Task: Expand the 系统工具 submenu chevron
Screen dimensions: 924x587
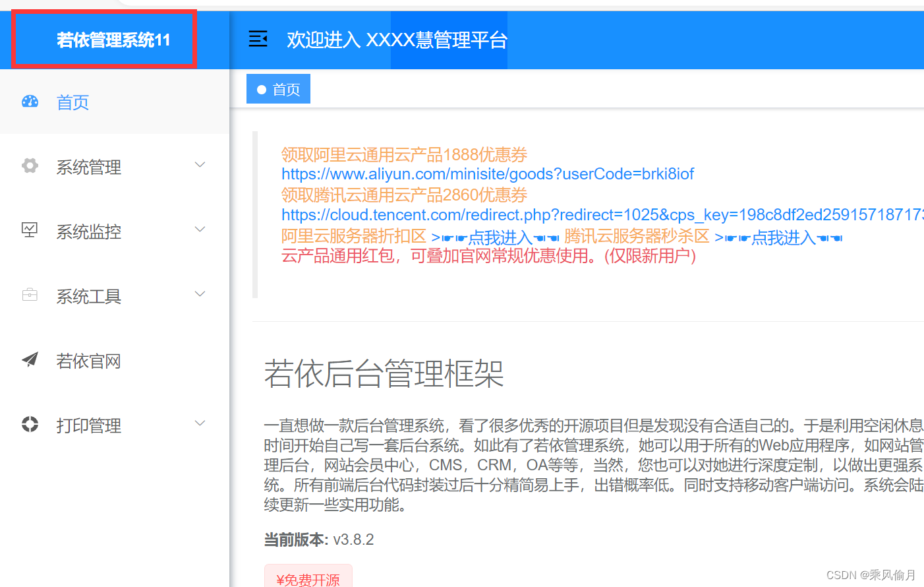Action: coord(200,294)
